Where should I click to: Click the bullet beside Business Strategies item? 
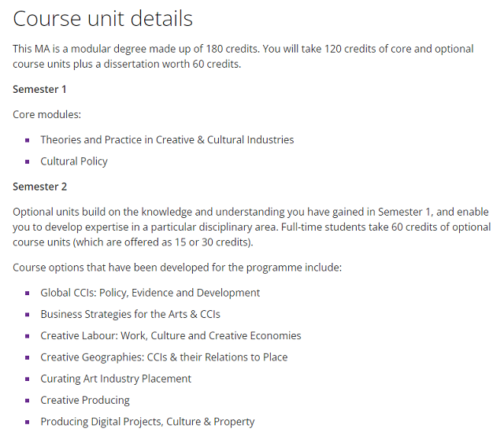click(x=28, y=315)
